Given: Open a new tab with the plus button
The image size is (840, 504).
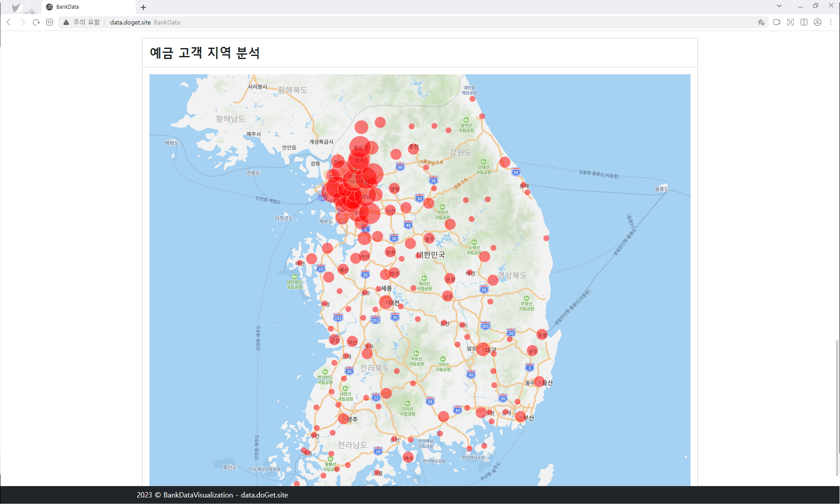Looking at the screenshot, I should coord(143,7).
